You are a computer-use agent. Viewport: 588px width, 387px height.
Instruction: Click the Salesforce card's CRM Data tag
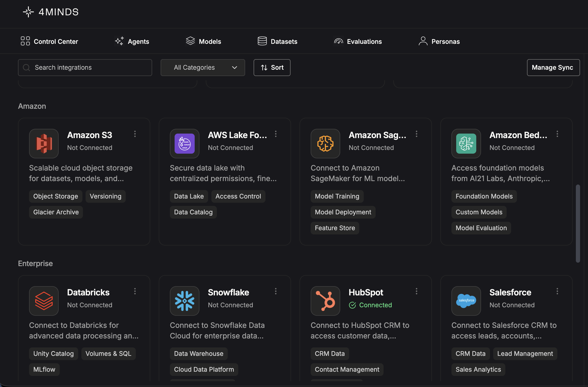pos(471,354)
